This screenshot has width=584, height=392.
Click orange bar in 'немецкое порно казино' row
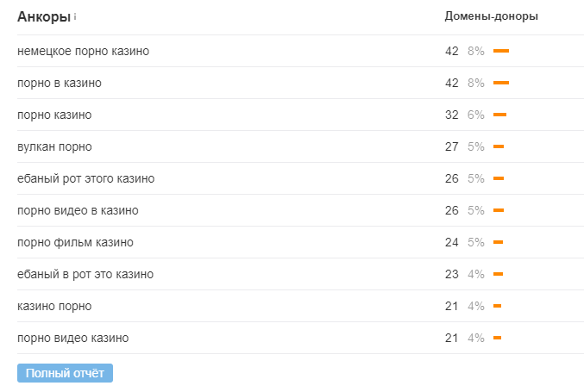tap(501, 51)
